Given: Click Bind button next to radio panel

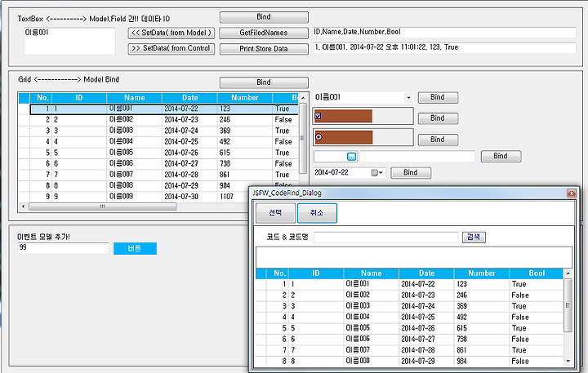Looking at the screenshot, I should pyautogui.click(x=438, y=140).
